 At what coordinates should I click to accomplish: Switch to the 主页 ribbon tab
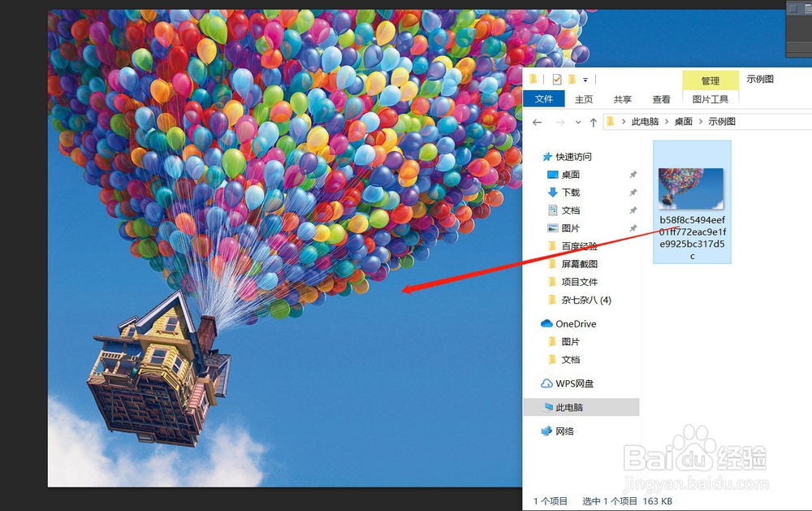pyautogui.click(x=584, y=99)
